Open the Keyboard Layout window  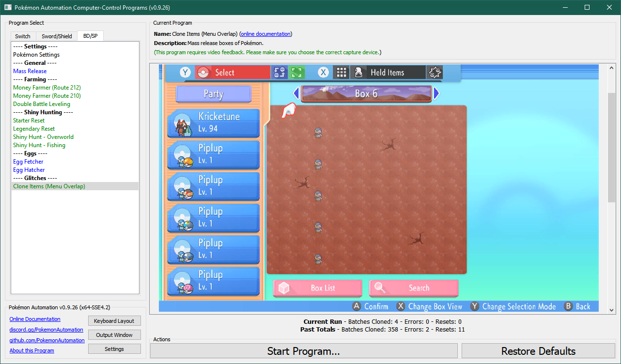(x=114, y=321)
